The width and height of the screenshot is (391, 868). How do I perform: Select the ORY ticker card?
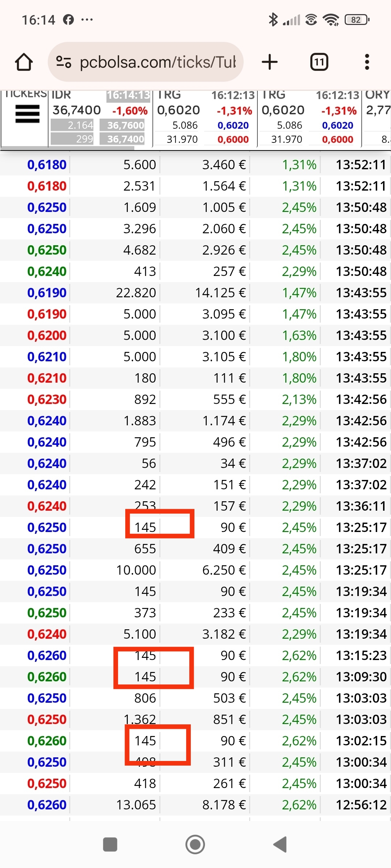pyautogui.click(x=377, y=118)
